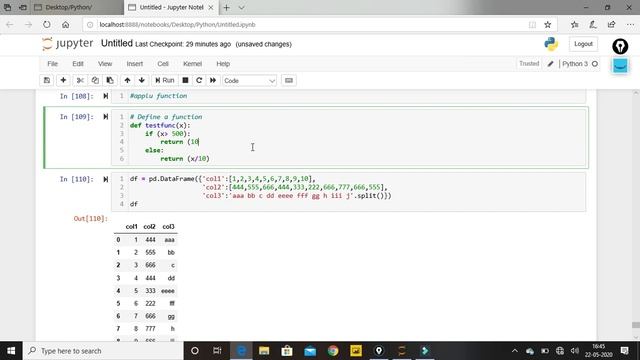Viewport: 640px width, 360px height.
Task: Copy selected cells using the toolbar icon
Action: click(x=95, y=80)
